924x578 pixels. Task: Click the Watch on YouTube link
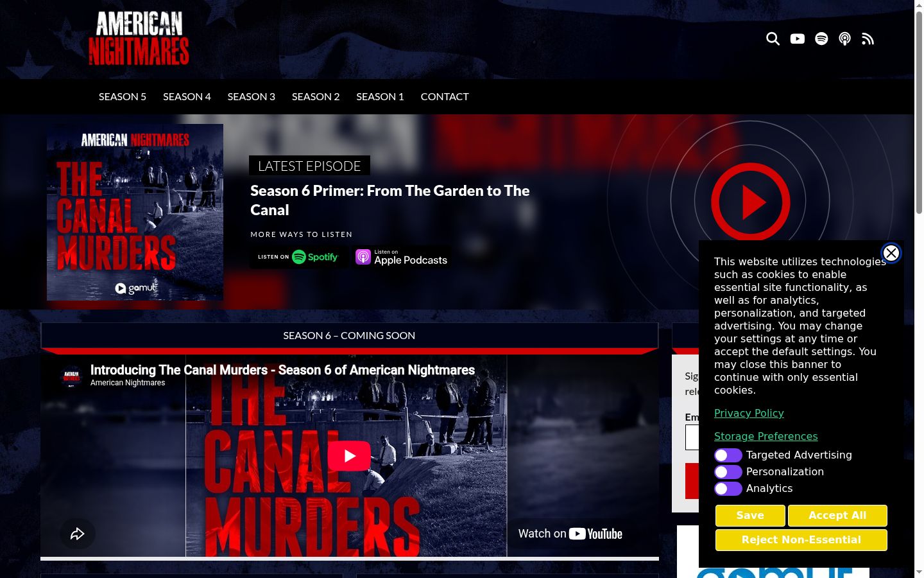pos(570,534)
